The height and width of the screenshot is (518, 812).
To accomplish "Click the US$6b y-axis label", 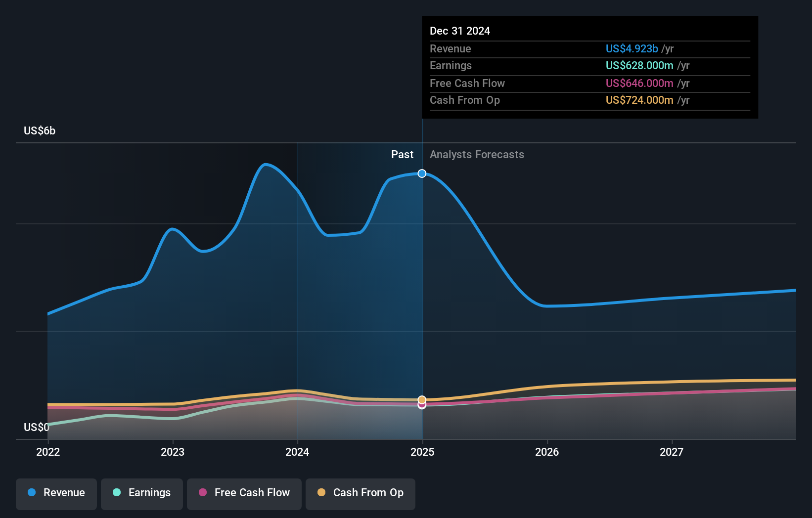I will [40, 131].
